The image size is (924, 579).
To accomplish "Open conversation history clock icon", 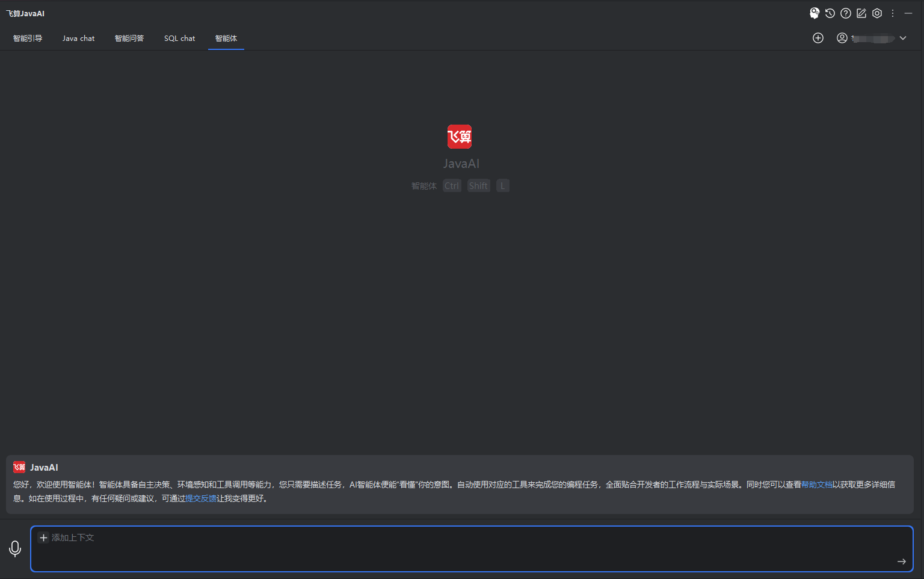I will [830, 13].
